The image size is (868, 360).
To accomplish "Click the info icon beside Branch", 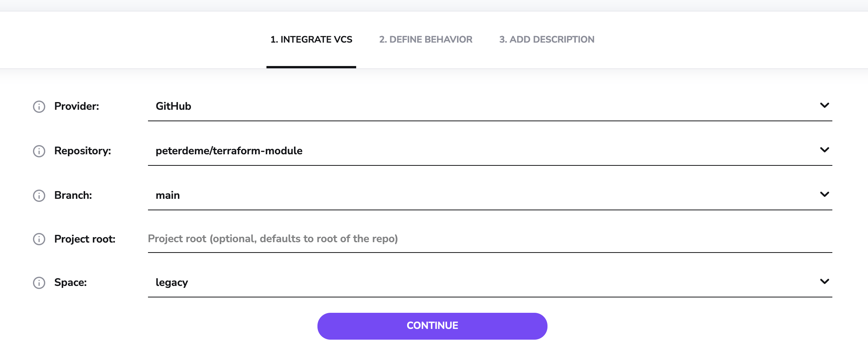I will (x=39, y=196).
